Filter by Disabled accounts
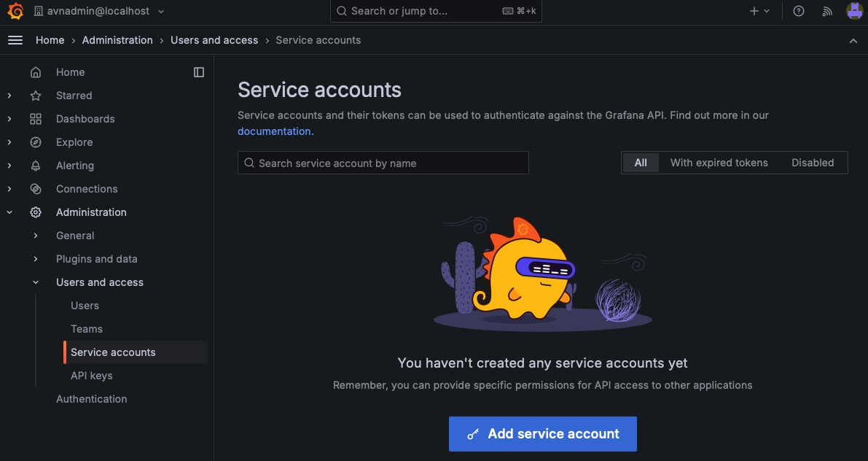The width and height of the screenshot is (868, 461). pyautogui.click(x=813, y=163)
